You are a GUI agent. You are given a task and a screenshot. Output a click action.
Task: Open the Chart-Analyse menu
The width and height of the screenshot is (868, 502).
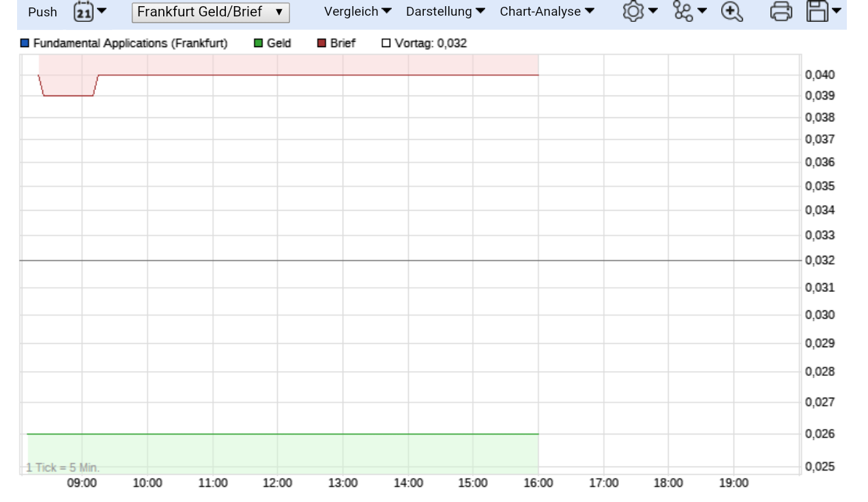(547, 12)
